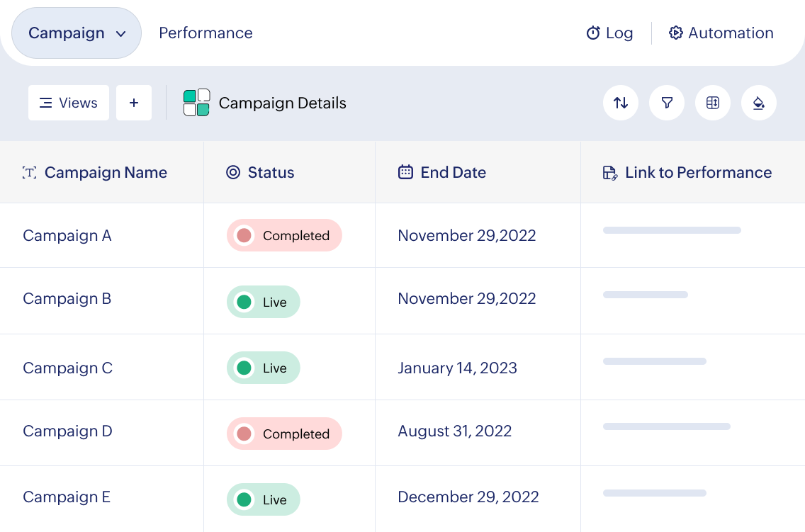805x532 pixels.
Task: Click the Link to Performance column icon
Action: [609, 173]
